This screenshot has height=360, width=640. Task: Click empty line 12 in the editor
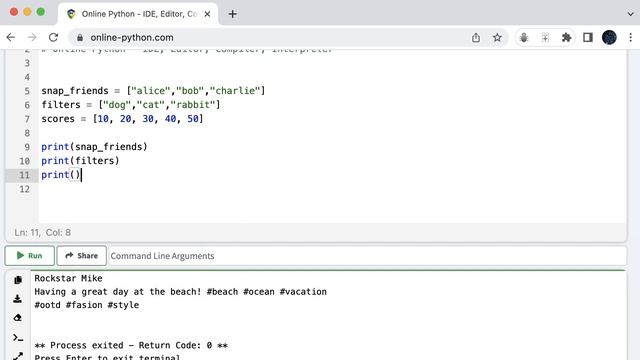click(x=332, y=189)
